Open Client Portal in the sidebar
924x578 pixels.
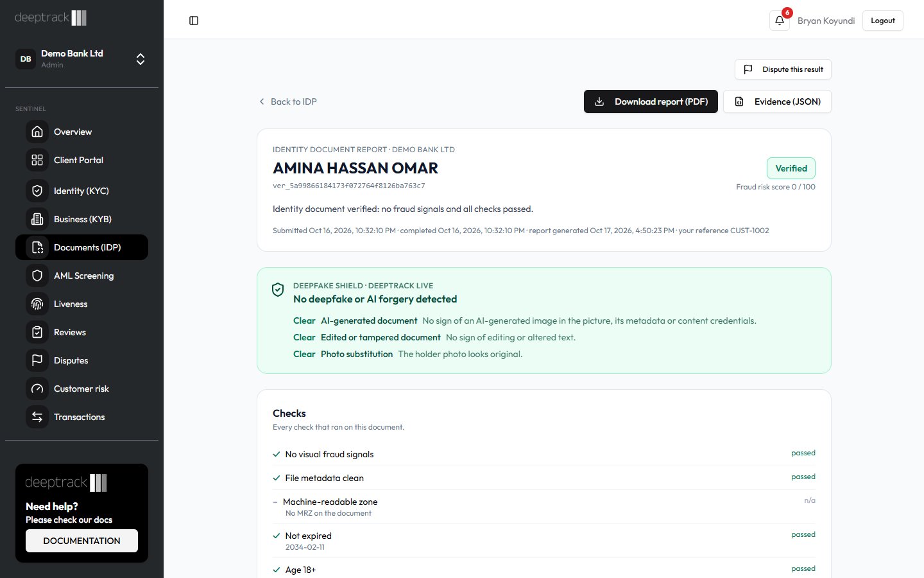(x=81, y=160)
